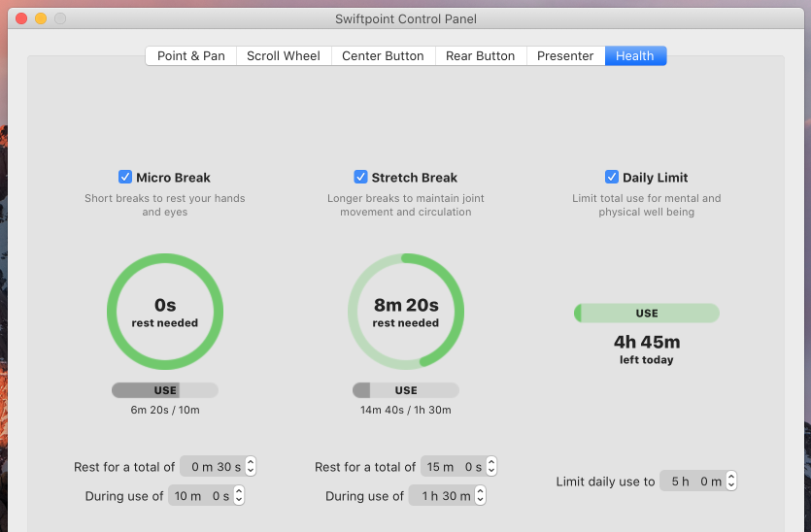
Task: Open the Presenter tab
Action: [x=565, y=56]
